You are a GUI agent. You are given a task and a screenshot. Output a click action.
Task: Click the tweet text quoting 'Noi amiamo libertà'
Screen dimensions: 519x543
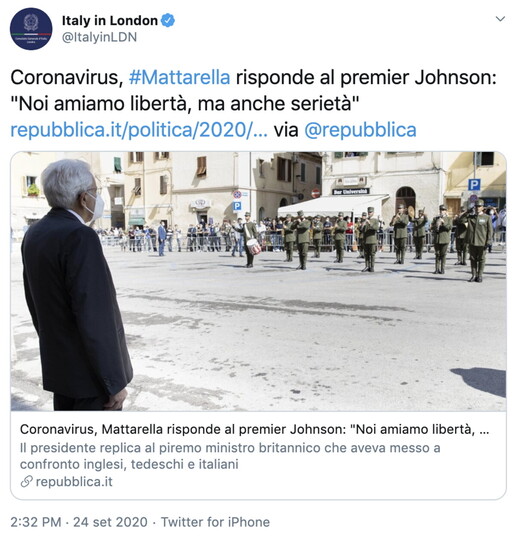(185, 104)
